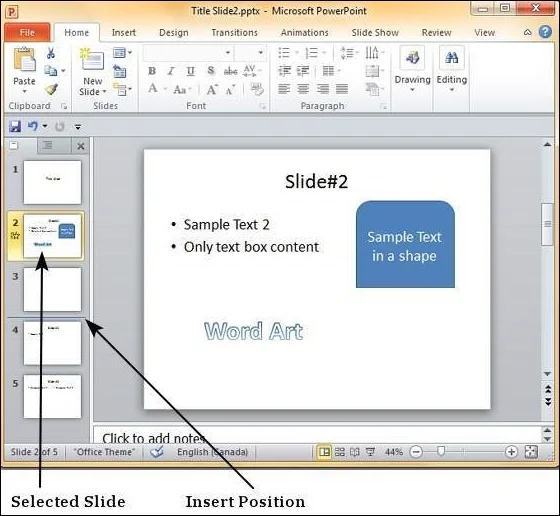Toggle Underline formatting
The image size is (560, 516).
tap(191, 71)
